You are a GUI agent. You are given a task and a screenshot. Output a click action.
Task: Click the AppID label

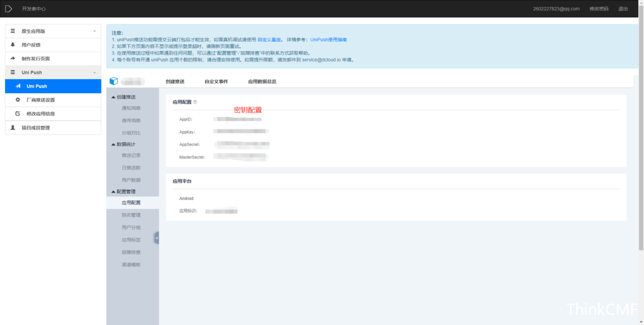tap(186, 119)
